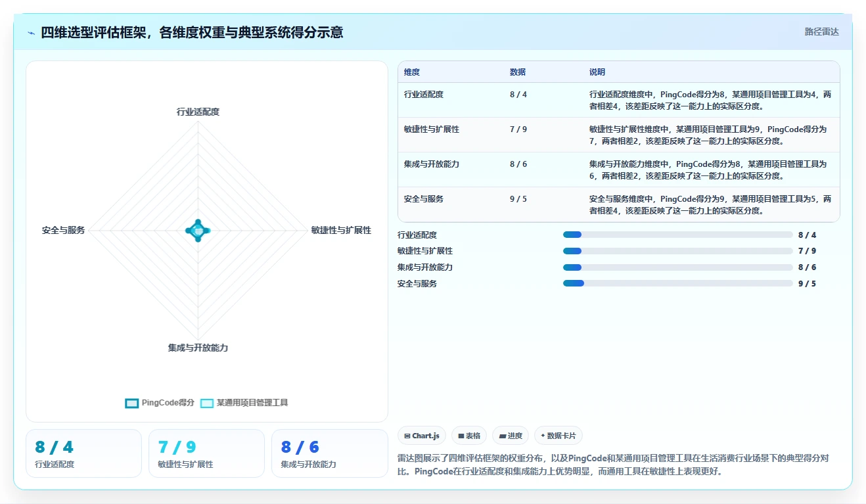
Task: Select the 数据卡片 tag
Action: [558, 436]
